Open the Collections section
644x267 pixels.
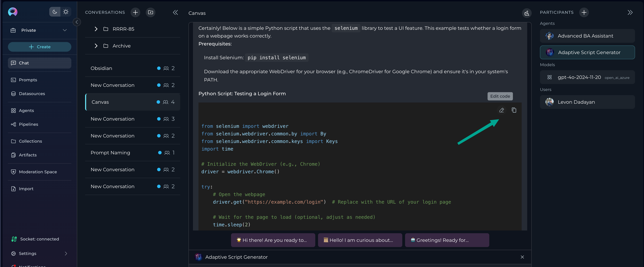[x=39, y=141]
